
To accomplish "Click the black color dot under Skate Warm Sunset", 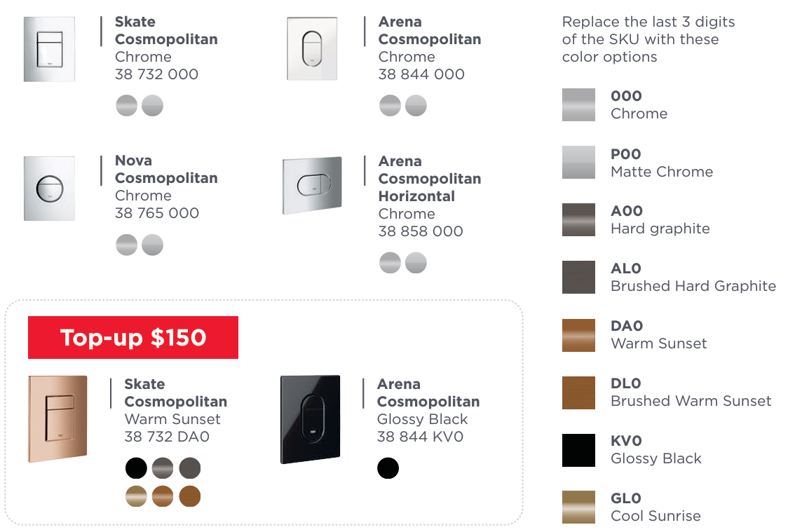I will (137, 468).
